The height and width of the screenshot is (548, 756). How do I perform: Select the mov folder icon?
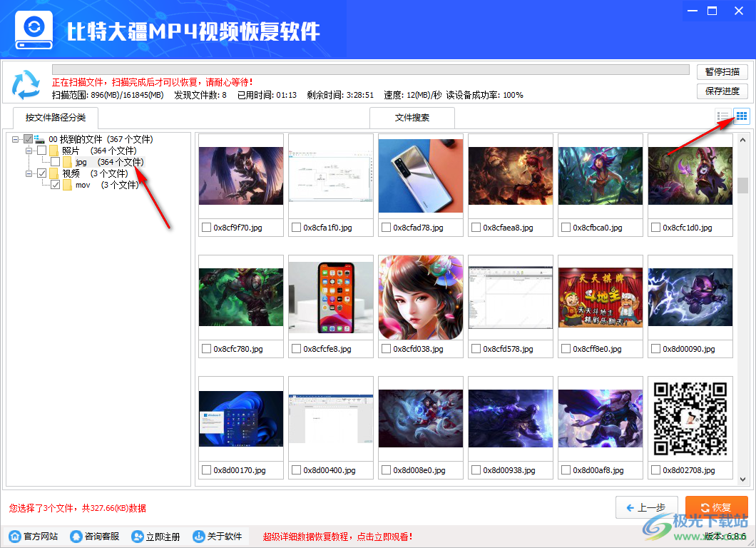coord(68,186)
